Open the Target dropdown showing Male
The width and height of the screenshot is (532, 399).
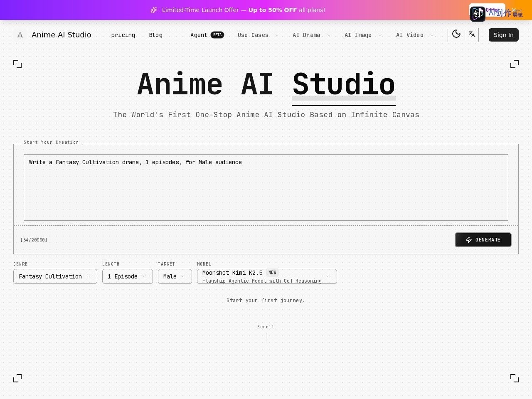(175, 276)
